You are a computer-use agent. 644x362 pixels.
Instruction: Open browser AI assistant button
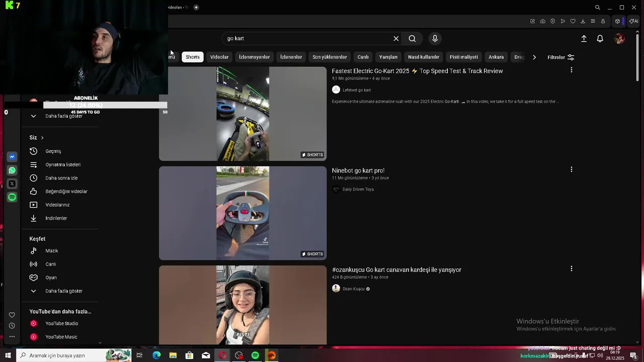[633, 21]
